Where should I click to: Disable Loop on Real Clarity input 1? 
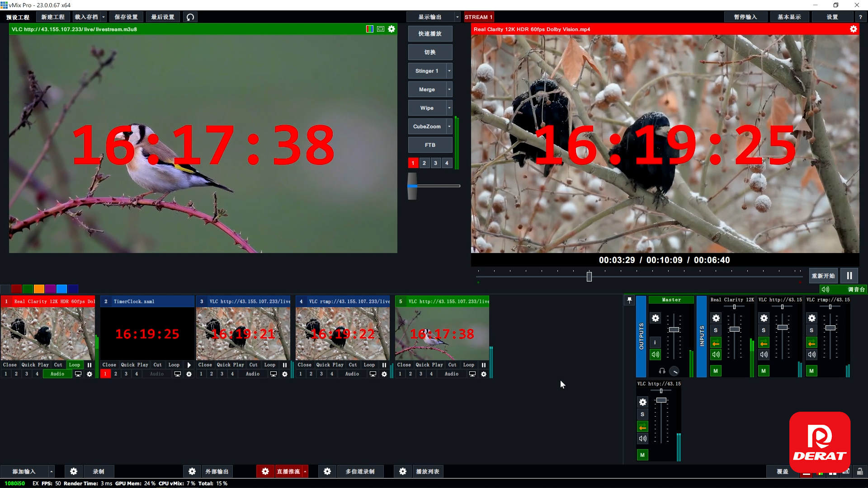(x=74, y=365)
